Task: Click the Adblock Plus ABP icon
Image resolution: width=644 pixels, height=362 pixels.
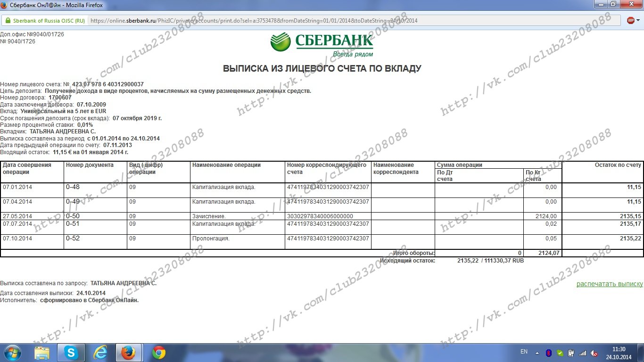Action: click(631, 21)
